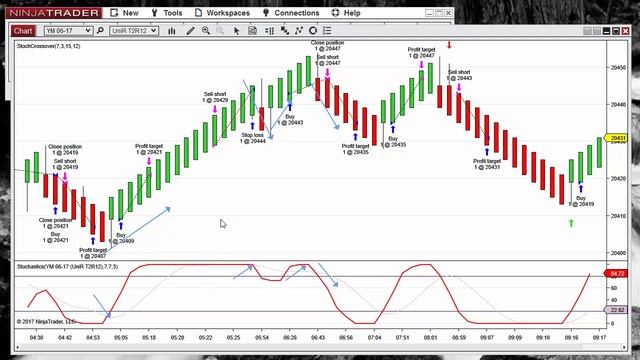The width and height of the screenshot is (640, 360).
Task: Click the red down arrow above Sell short 20443
Action: pos(449,44)
